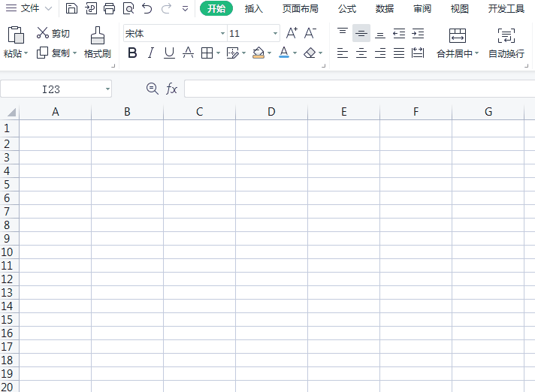The height and width of the screenshot is (392, 535).
Task: Click the 格式刷 format painter
Action: click(98, 42)
